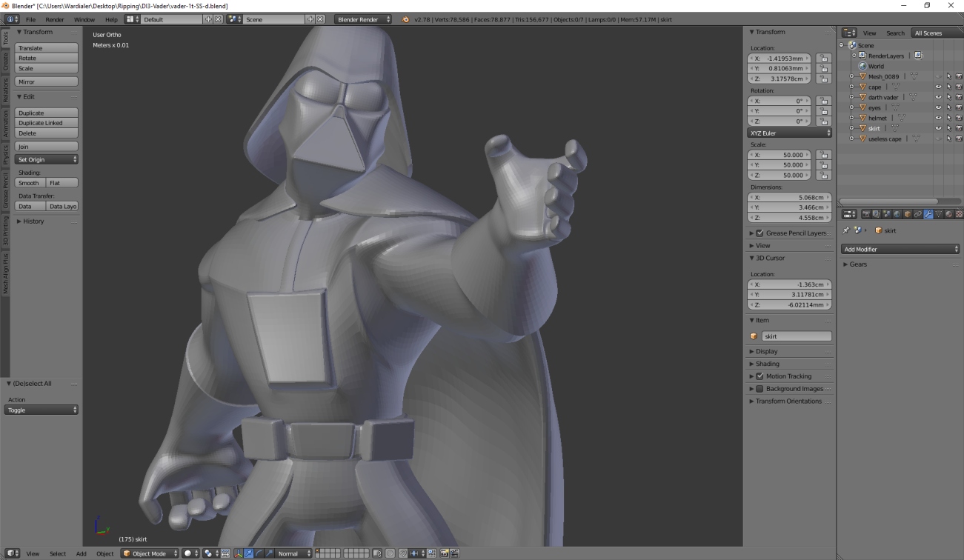Select scale manipulator icon
The image size is (964, 560).
pyautogui.click(x=269, y=553)
